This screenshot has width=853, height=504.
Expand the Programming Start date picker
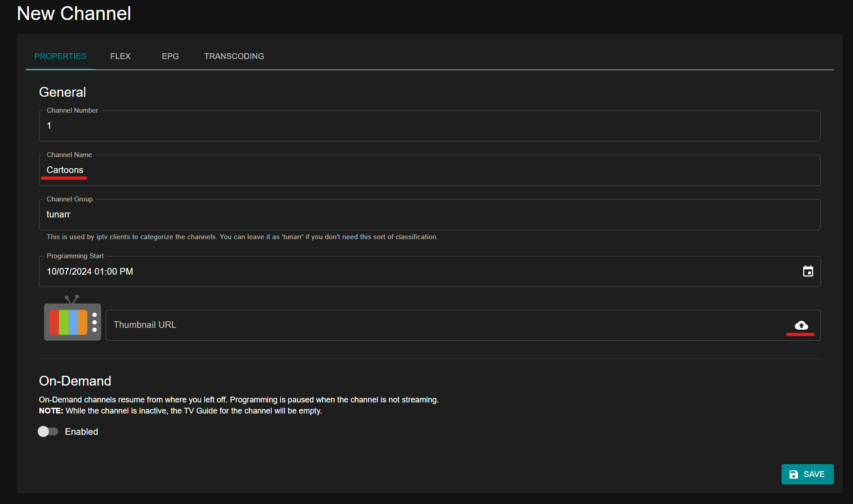click(x=808, y=271)
